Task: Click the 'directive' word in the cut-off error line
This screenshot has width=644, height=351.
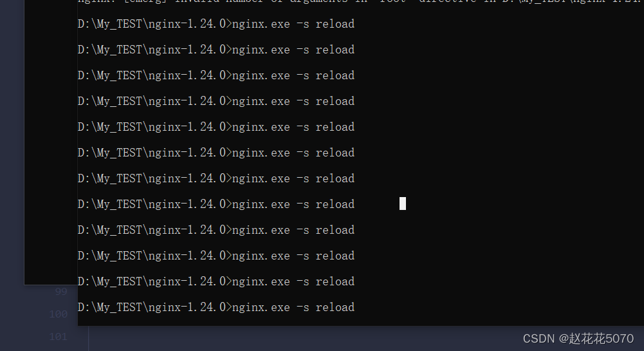Action: 447,2
